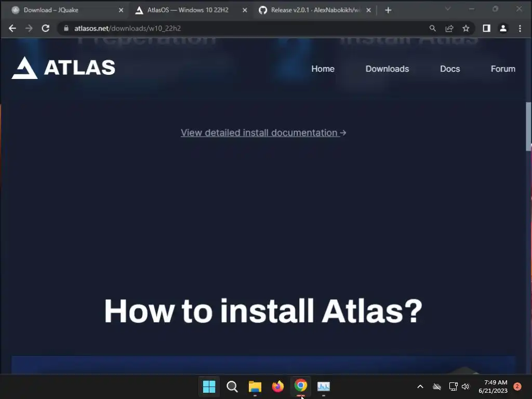The height and width of the screenshot is (399, 532).
Task: Open the Docs nav link
Action: [x=450, y=69]
